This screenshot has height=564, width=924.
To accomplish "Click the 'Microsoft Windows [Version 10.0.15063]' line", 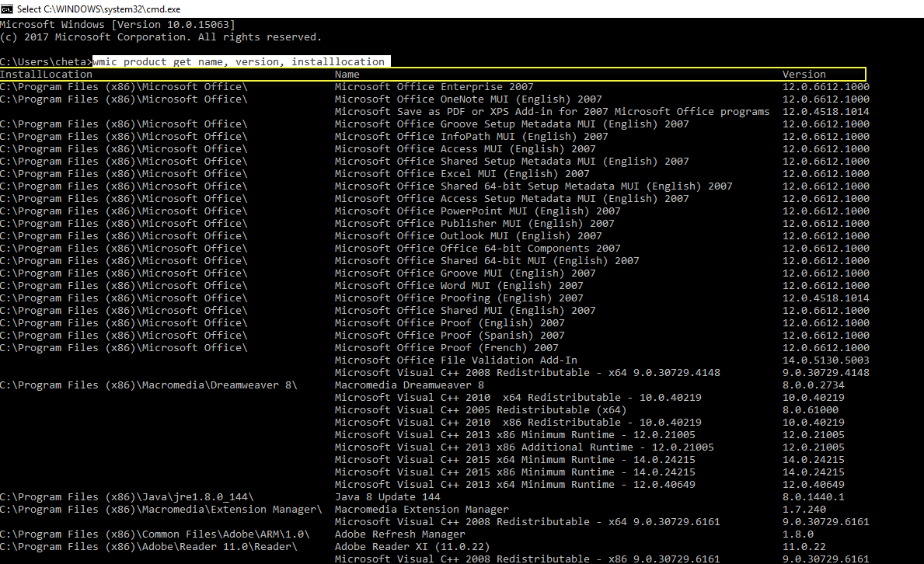I will 118,24.
